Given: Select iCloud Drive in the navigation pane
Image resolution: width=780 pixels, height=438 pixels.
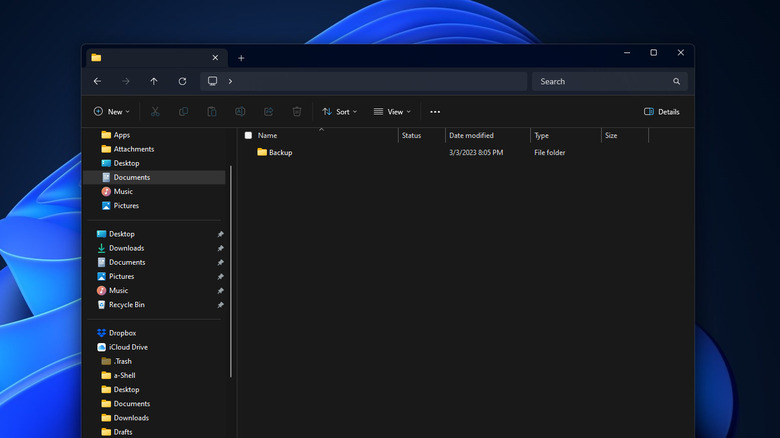Looking at the screenshot, I should (x=128, y=347).
